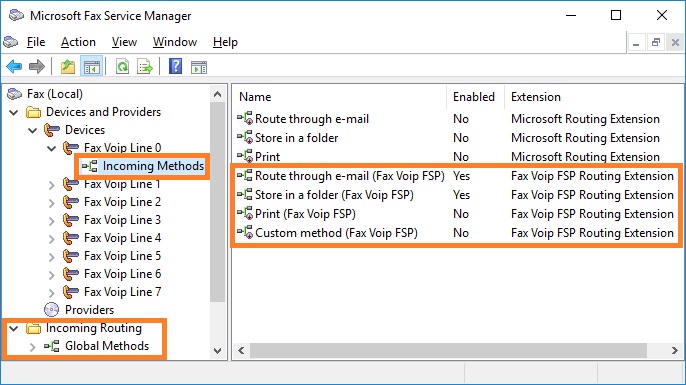The height and width of the screenshot is (385, 686).
Task: Click the Fax (Local) root label
Action: point(55,94)
